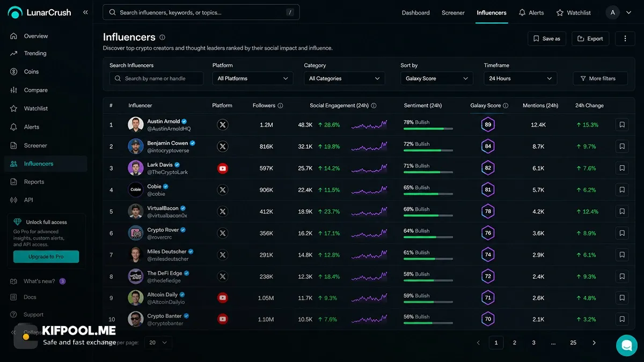The width and height of the screenshot is (644, 362).
Task: Click the info icon next to Galaxy Score
Action: pyautogui.click(x=506, y=106)
